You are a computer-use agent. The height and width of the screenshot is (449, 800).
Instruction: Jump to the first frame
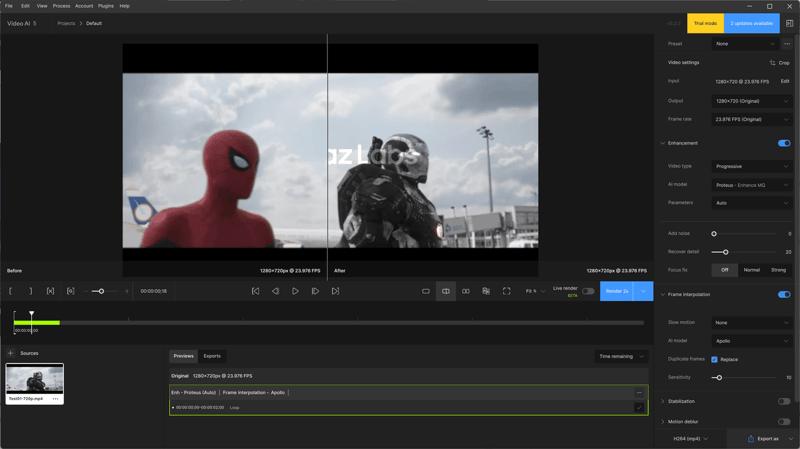(x=255, y=291)
